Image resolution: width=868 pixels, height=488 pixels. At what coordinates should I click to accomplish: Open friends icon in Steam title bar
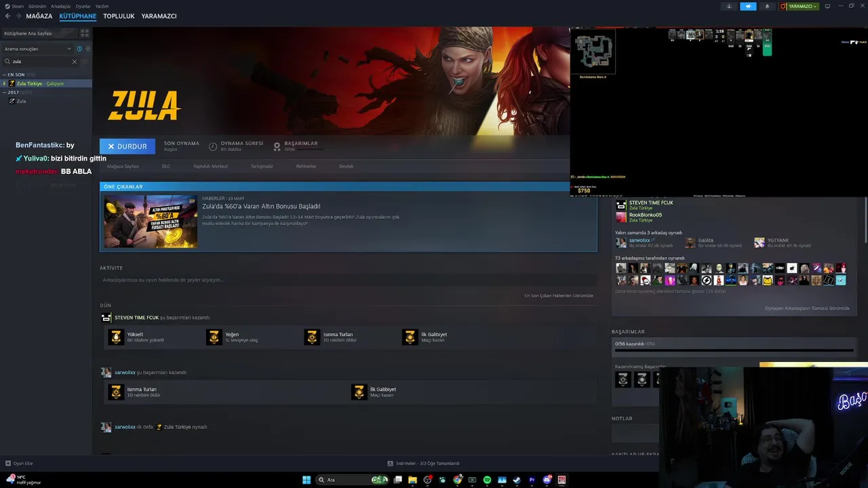tap(729, 6)
